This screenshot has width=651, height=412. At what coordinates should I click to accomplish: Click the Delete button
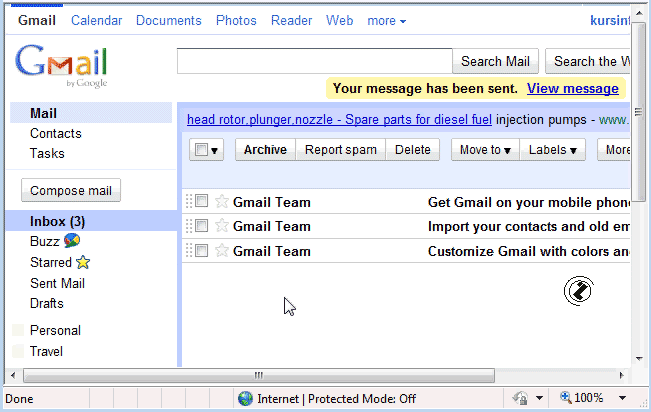click(x=412, y=150)
